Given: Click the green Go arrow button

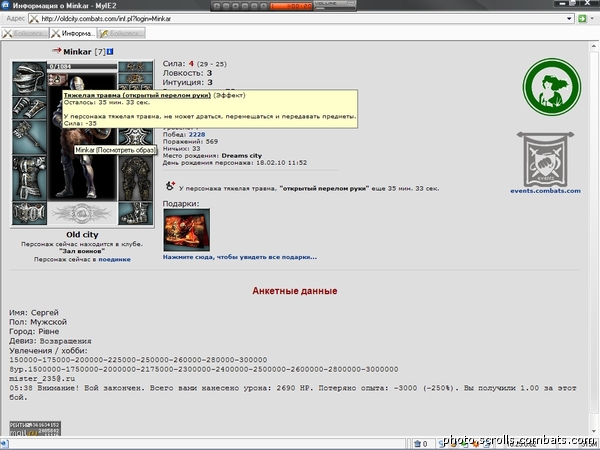Looking at the screenshot, I should [582, 18].
